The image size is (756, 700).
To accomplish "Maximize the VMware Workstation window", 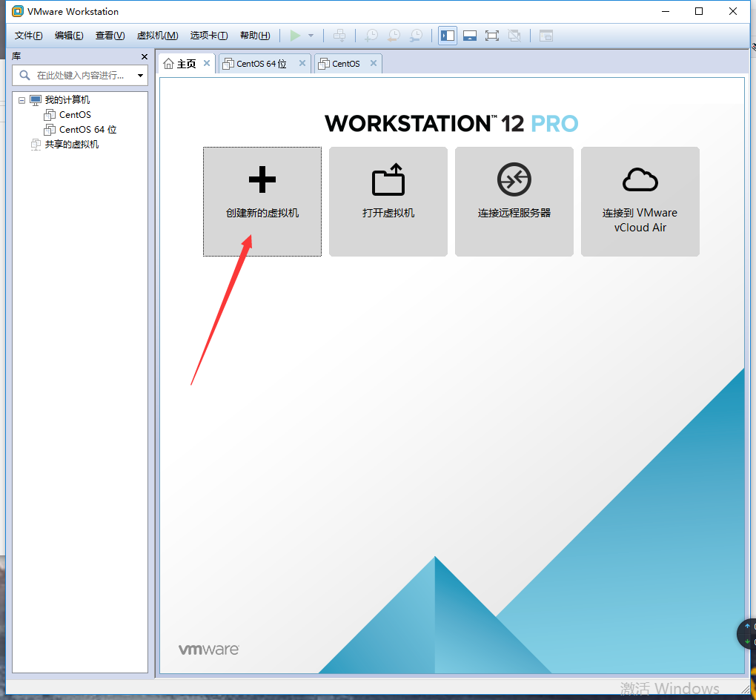I will [x=699, y=11].
